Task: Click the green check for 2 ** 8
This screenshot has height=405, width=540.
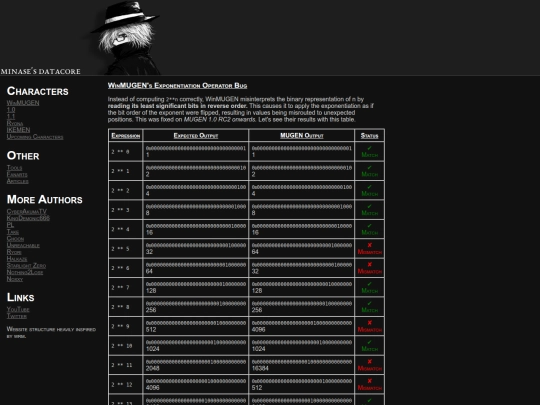Action: (x=370, y=303)
